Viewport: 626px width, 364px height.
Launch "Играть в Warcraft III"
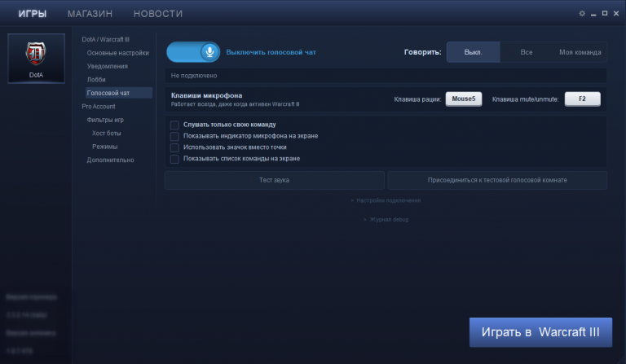tap(540, 332)
